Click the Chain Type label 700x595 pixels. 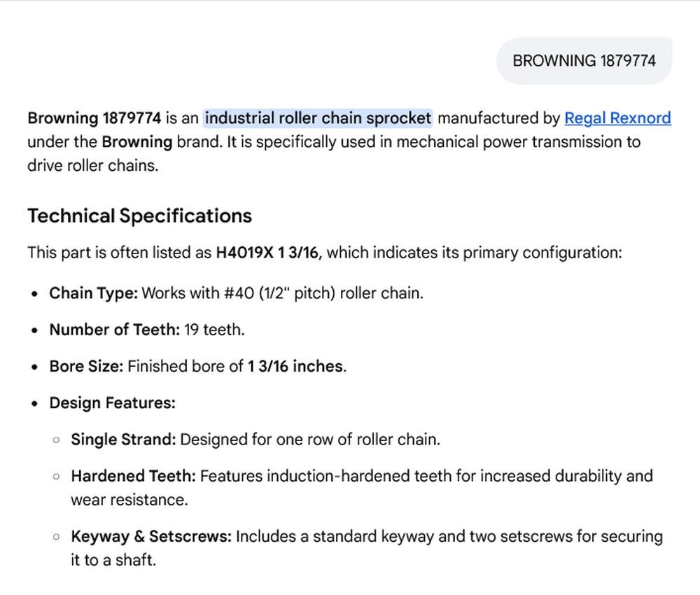coord(93,294)
